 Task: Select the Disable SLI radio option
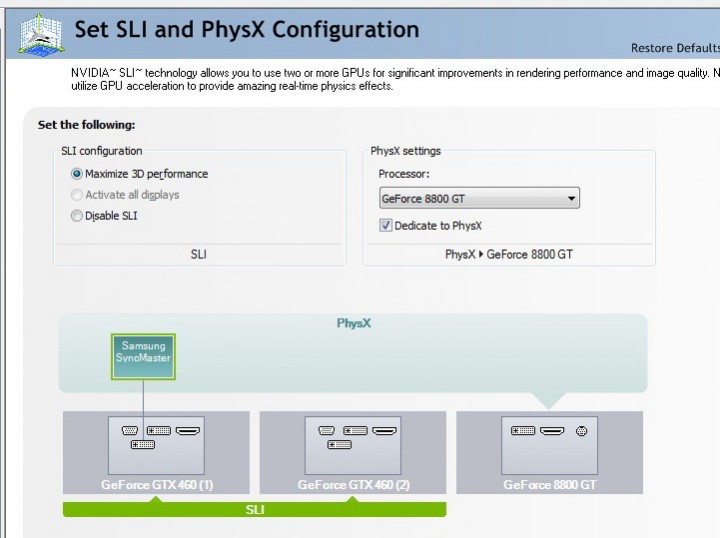tap(77, 216)
